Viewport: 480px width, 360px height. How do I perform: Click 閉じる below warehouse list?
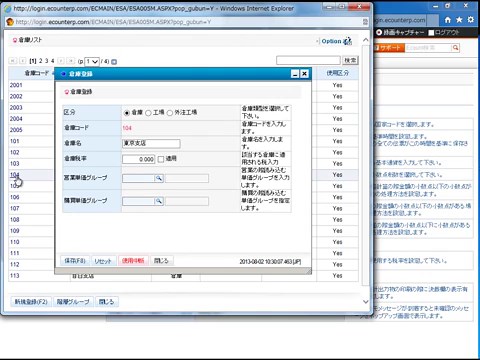[x=107, y=302]
